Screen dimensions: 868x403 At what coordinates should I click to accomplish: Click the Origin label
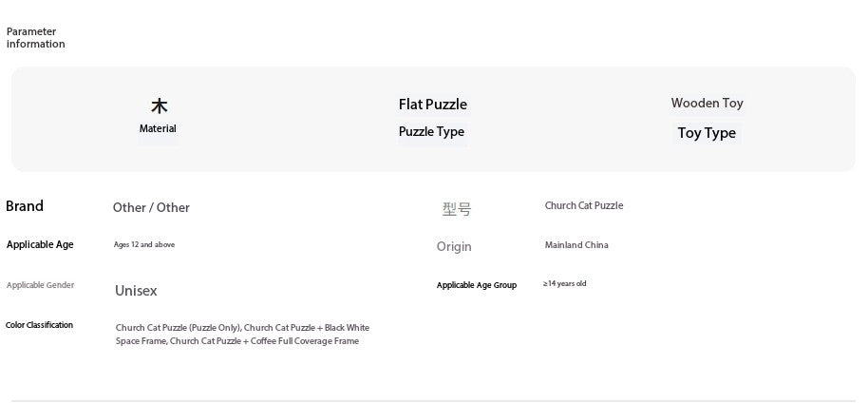[454, 247]
